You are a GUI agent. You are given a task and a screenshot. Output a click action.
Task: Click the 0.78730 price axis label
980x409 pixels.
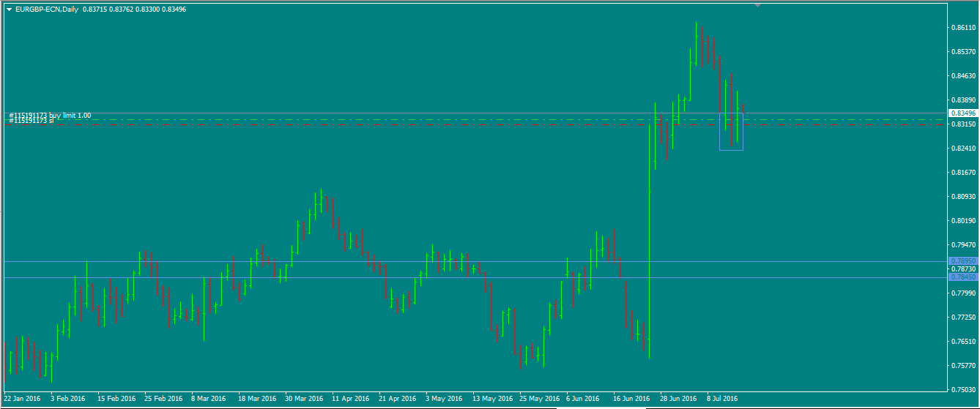click(x=963, y=269)
